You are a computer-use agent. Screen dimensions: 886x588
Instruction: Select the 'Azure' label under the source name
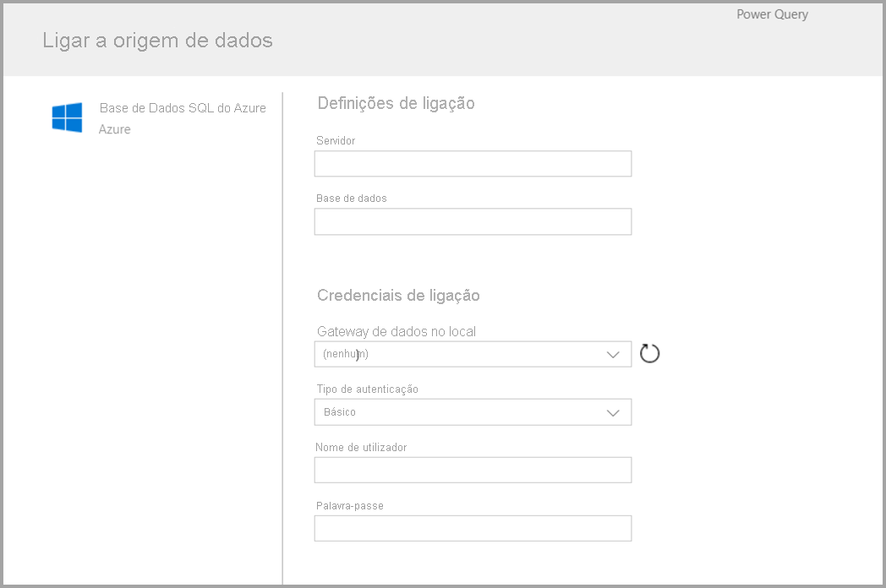pyautogui.click(x=116, y=129)
